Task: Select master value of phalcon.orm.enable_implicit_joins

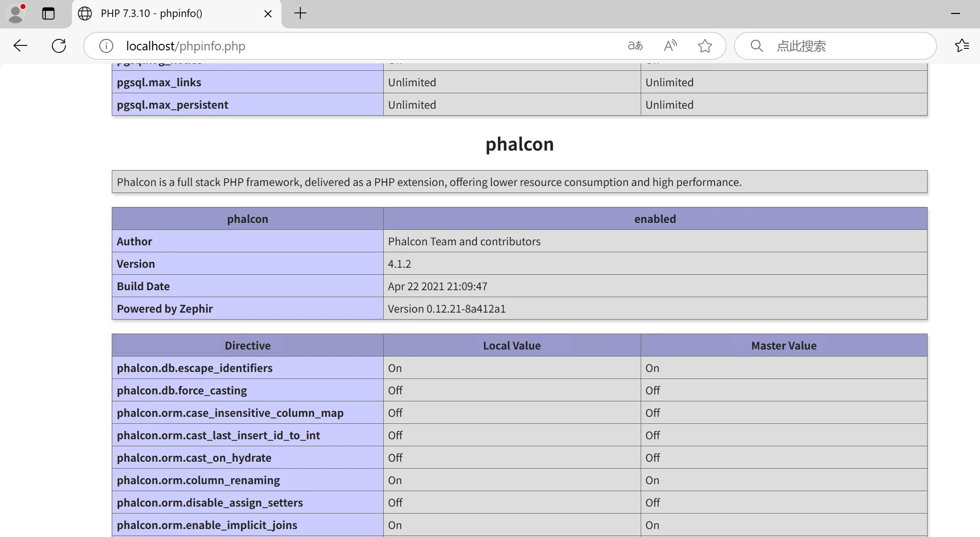Action: pyautogui.click(x=652, y=525)
